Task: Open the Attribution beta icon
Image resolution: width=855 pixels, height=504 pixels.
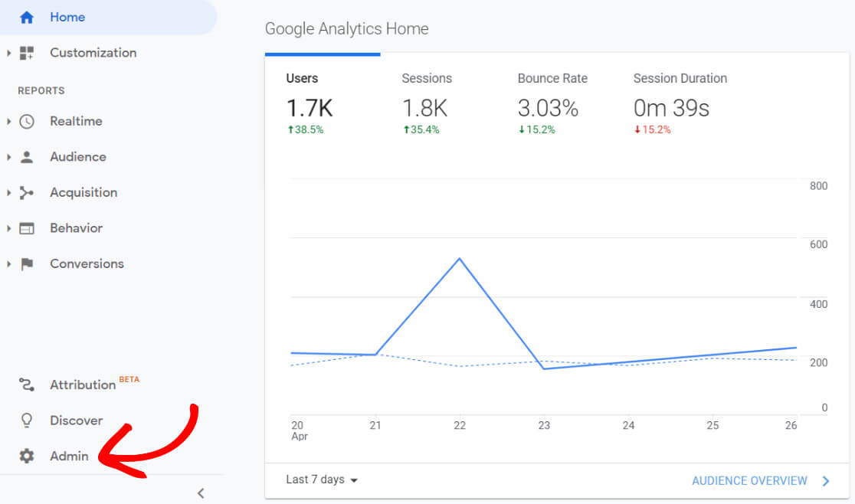Action: pyautogui.click(x=26, y=385)
